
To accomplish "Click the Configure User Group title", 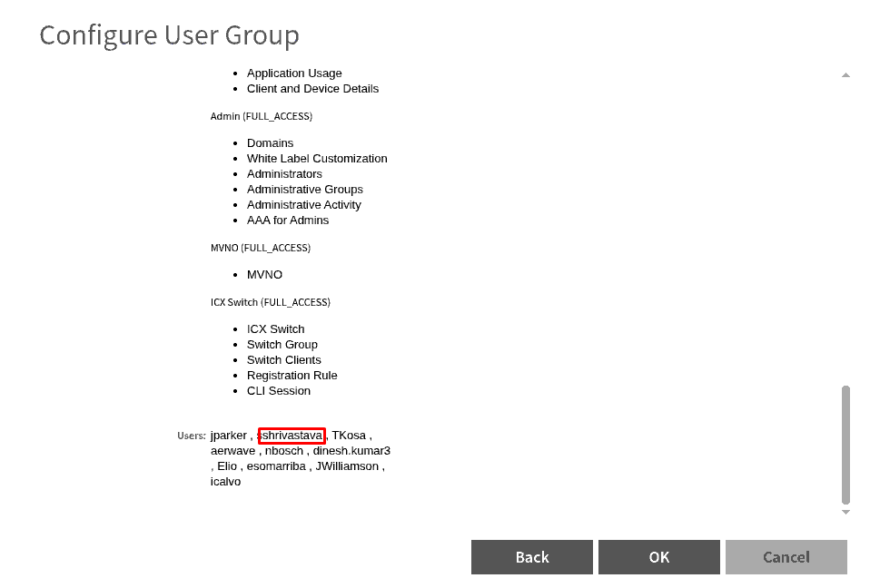I will coord(169,35).
